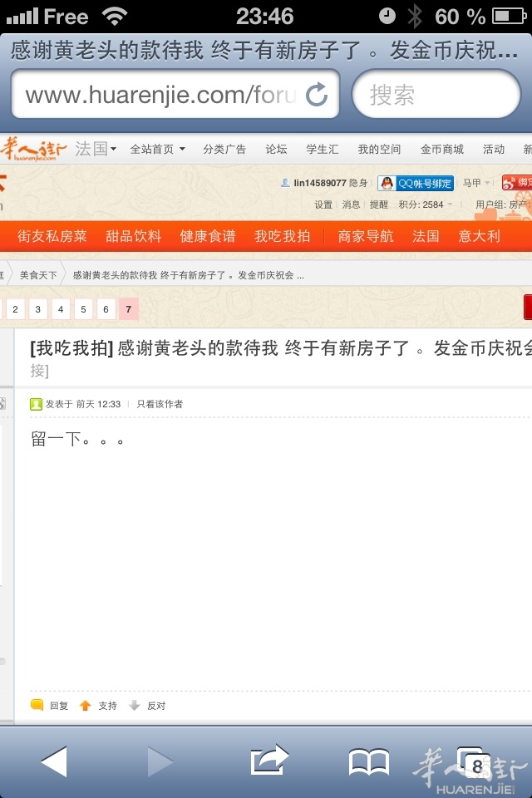
Task: Tap the Safari 搜索 search field
Action: point(436,95)
